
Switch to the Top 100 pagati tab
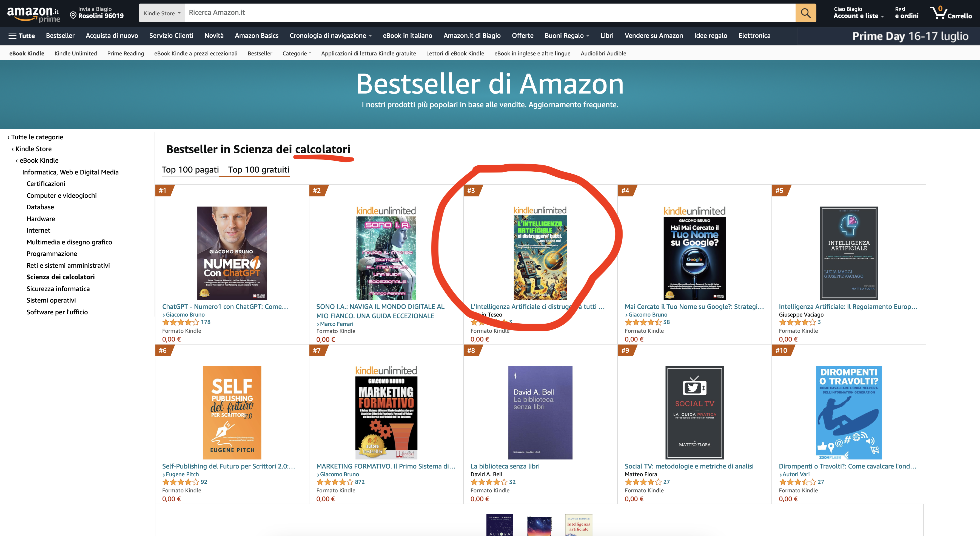(x=190, y=170)
